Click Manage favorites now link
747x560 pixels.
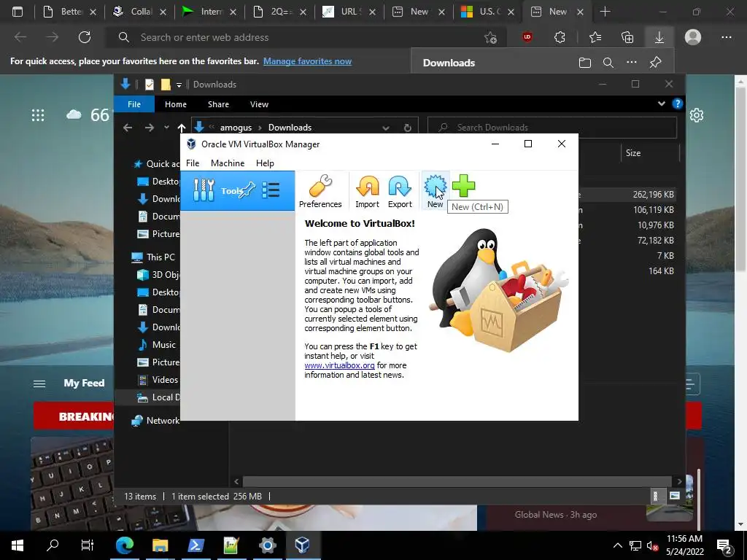pos(307,61)
